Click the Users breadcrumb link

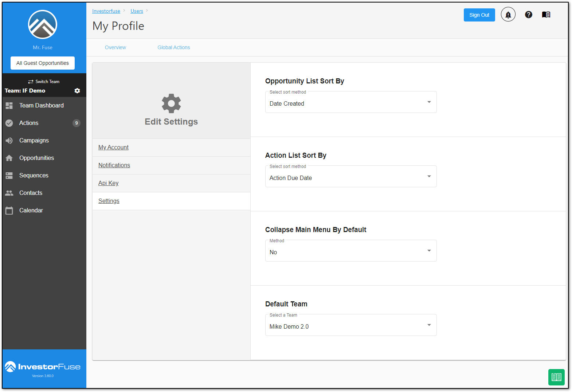coord(137,11)
